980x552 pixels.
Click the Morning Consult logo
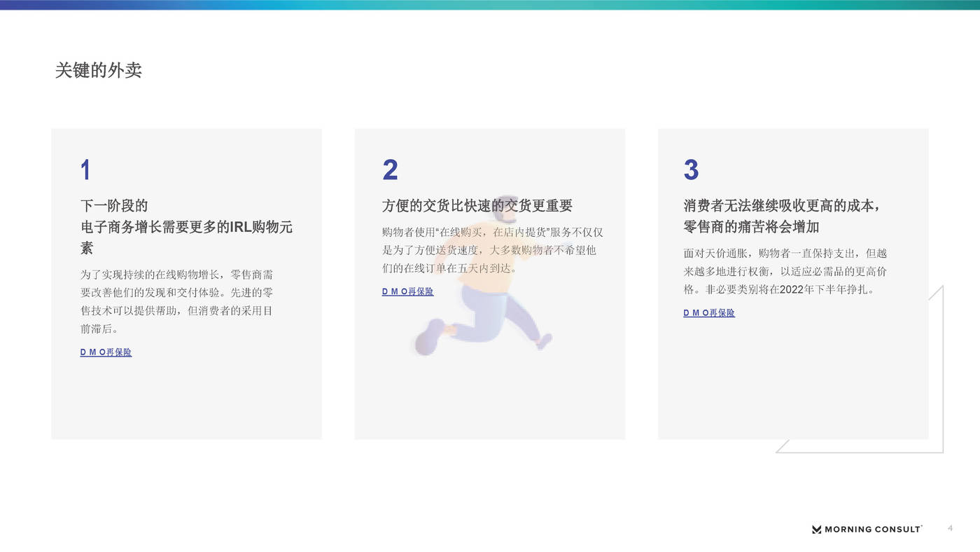[867, 529]
